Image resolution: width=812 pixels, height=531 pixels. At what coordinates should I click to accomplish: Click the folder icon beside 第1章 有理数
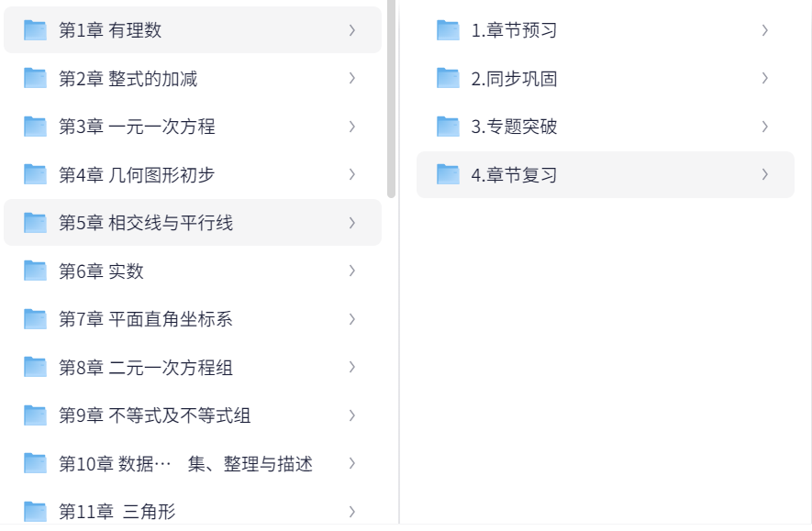(x=35, y=30)
